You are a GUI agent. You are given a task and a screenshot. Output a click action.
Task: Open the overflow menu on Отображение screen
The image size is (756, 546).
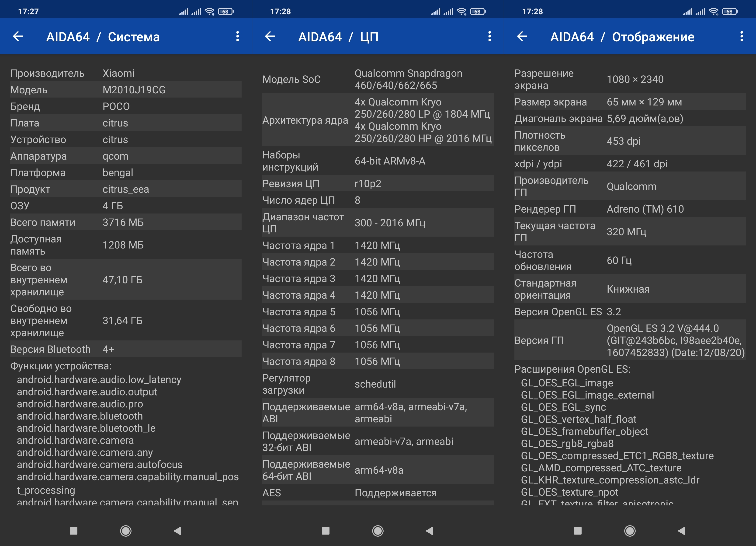coord(741,36)
